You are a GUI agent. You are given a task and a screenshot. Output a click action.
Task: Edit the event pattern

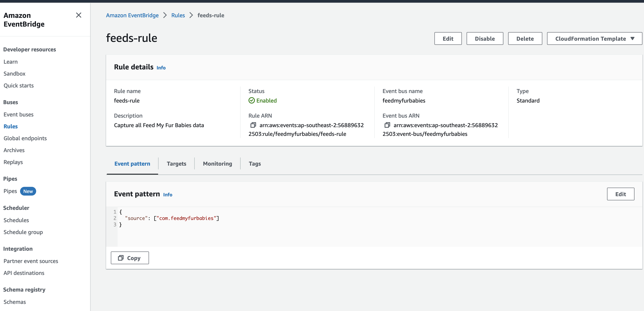(x=620, y=194)
